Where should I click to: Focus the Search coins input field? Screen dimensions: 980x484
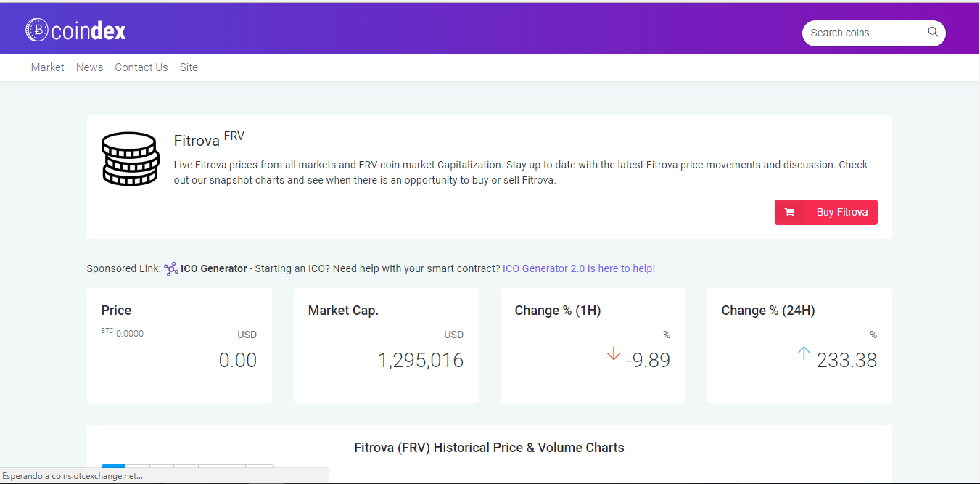tap(867, 33)
